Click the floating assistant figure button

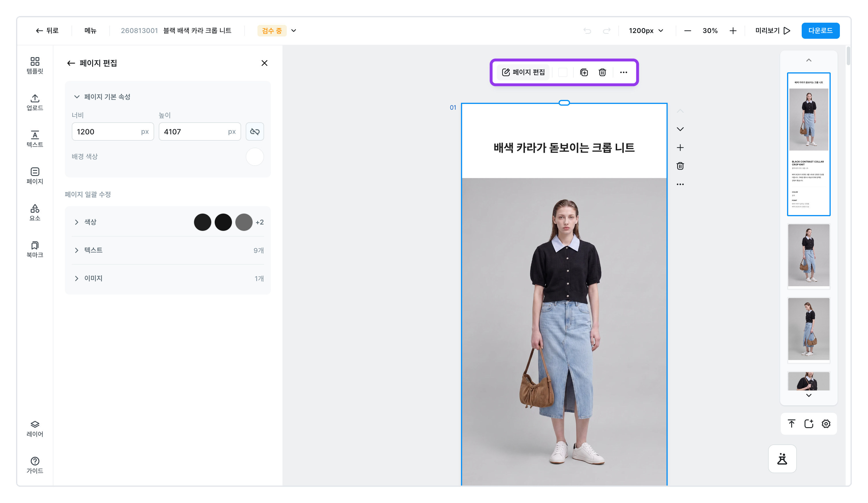click(x=782, y=459)
